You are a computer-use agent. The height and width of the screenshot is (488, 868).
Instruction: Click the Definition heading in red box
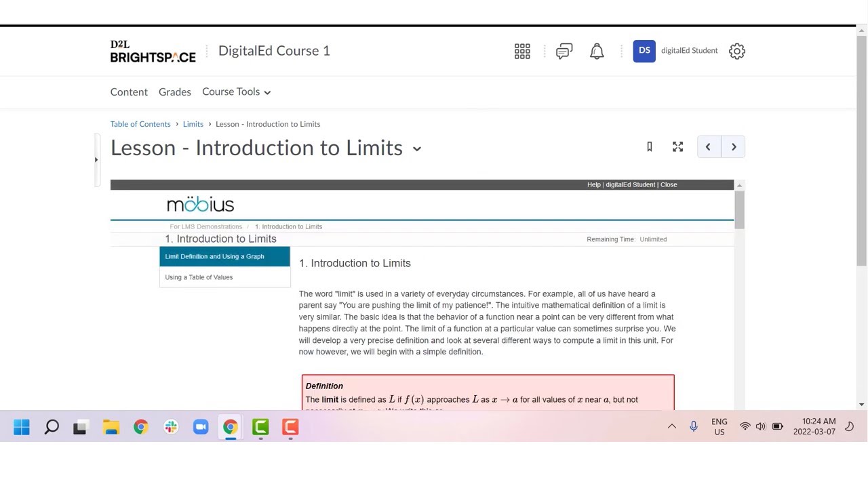point(324,386)
